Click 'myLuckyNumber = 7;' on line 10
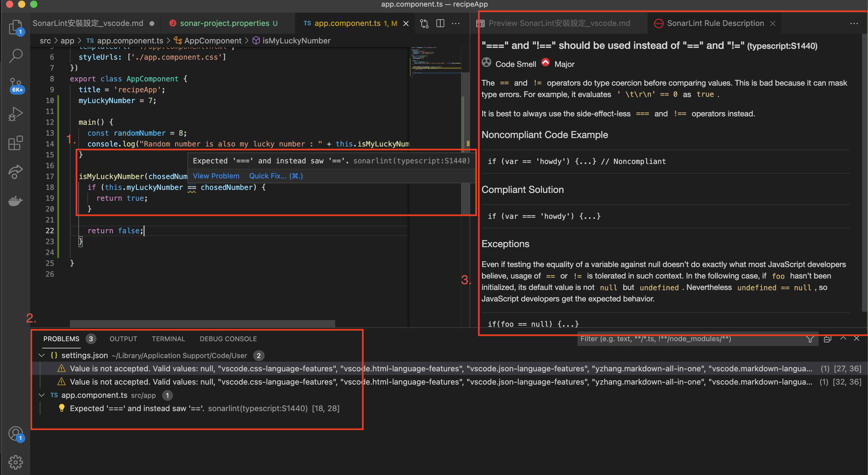Screen dimensions: 868x475 coord(117,100)
